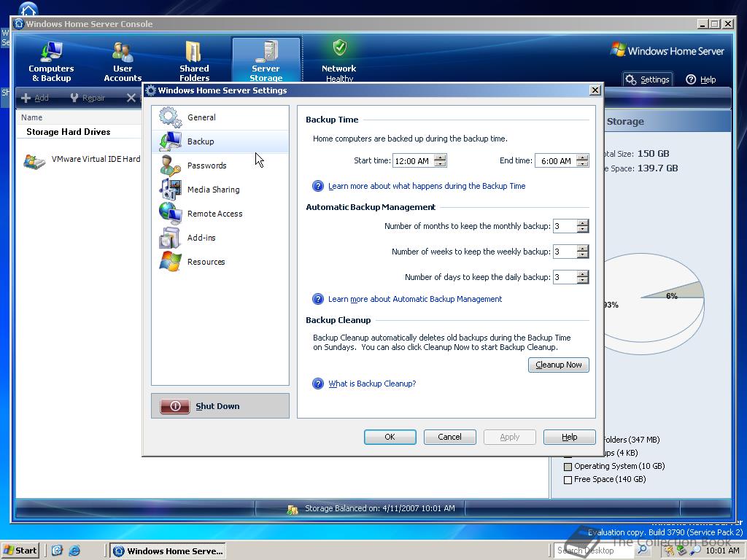Image resolution: width=747 pixels, height=560 pixels.
Task: Click the Show Desktop quick launch icon
Action: pos(57,551)
